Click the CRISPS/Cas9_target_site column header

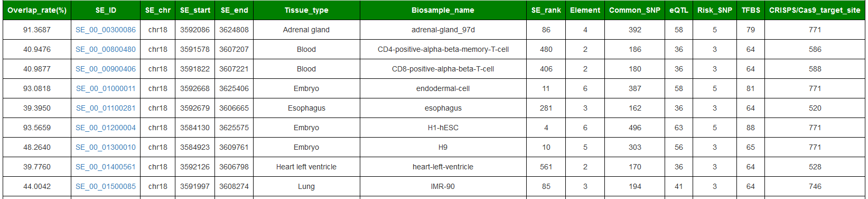[815, 10]
